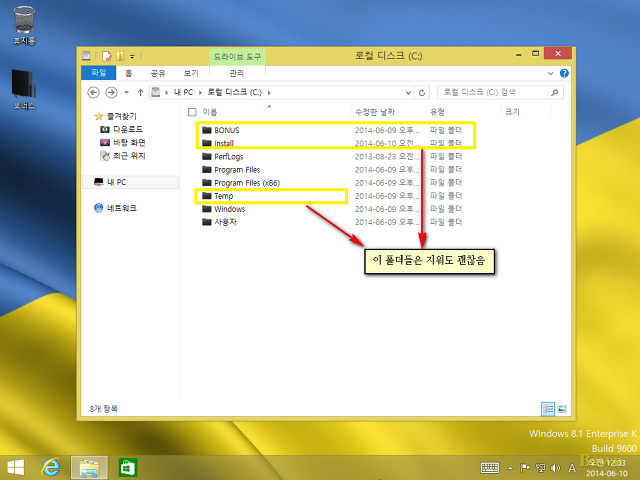Click File Explorer taskbar button
The image size is (640, 480).
tap(89, 468)
